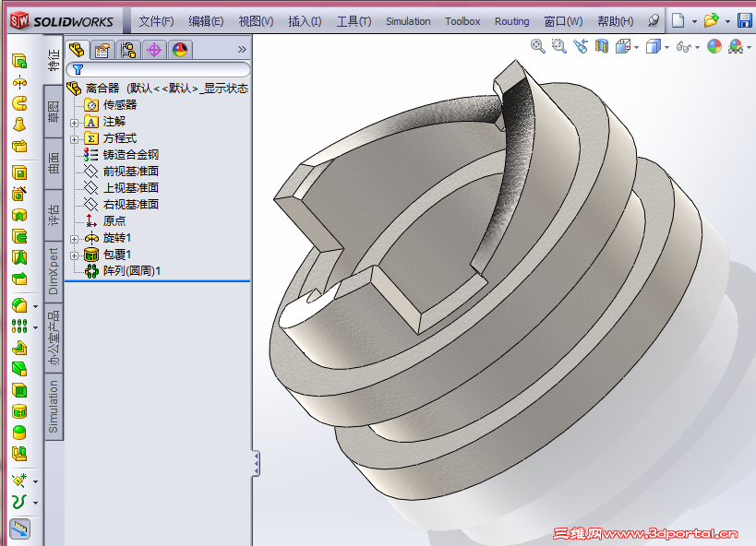756x546 pixels.
Task: Click the feature tree filter field
Action: click(158, 69)
